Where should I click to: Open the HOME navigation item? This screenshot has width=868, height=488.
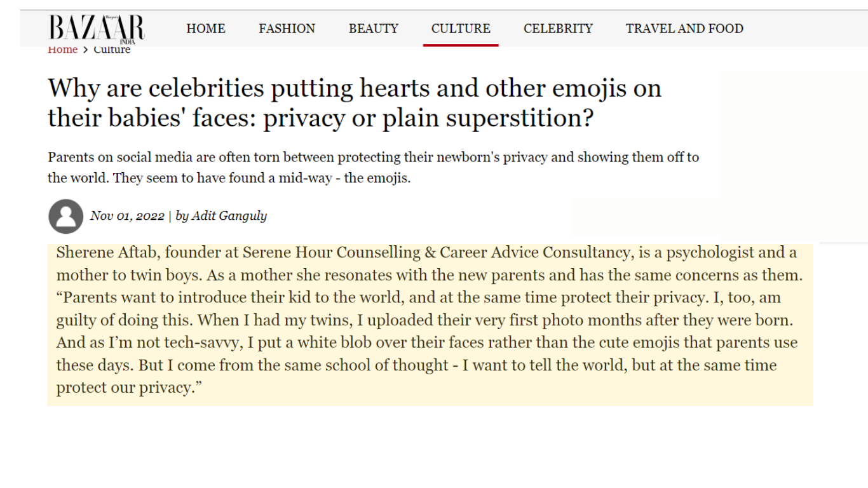point(206,29)
